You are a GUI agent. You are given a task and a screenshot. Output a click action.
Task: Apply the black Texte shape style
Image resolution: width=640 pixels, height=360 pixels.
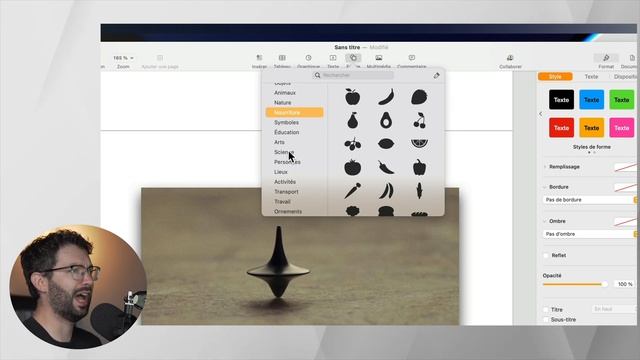coord(561,100)
